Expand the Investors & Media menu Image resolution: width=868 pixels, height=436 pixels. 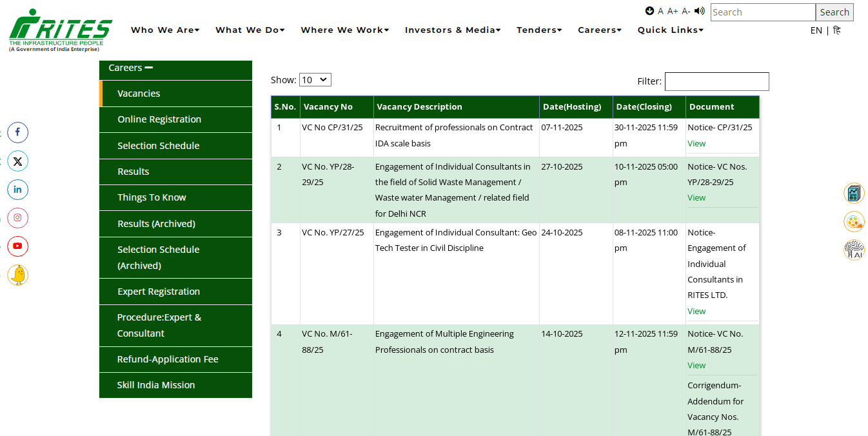click(452, 30)
